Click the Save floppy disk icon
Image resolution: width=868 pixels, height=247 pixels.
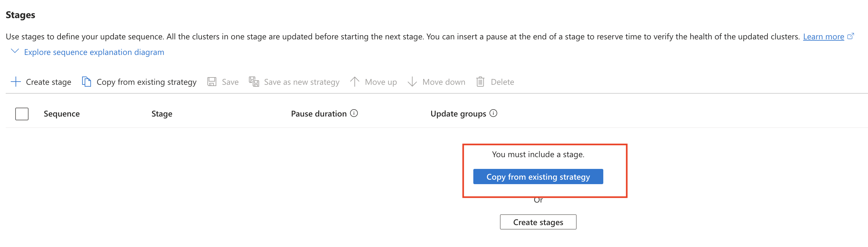tap(211, 82)
